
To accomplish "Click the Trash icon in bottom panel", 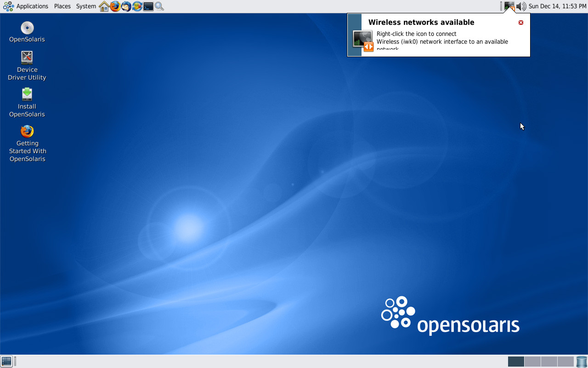I will click(582, 362).
